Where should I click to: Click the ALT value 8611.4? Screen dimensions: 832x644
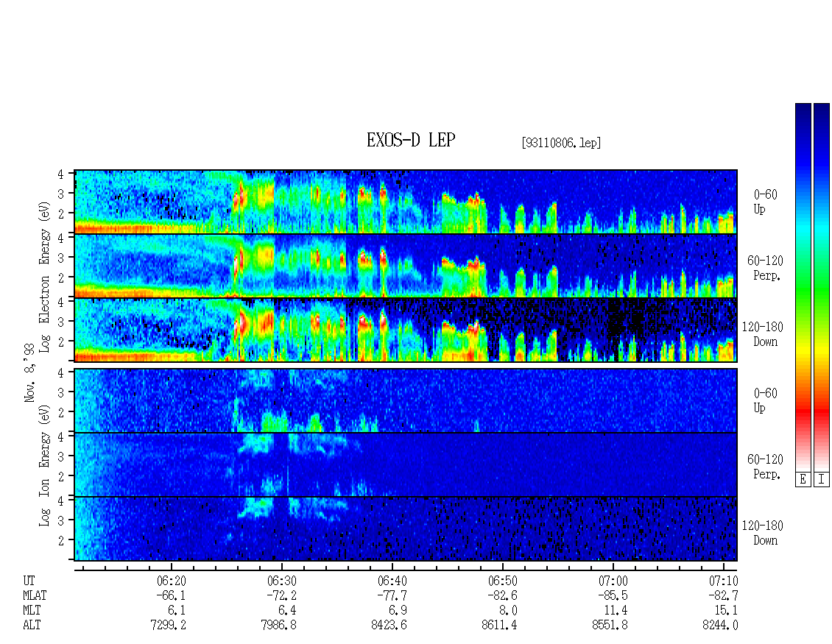point(499,626)
